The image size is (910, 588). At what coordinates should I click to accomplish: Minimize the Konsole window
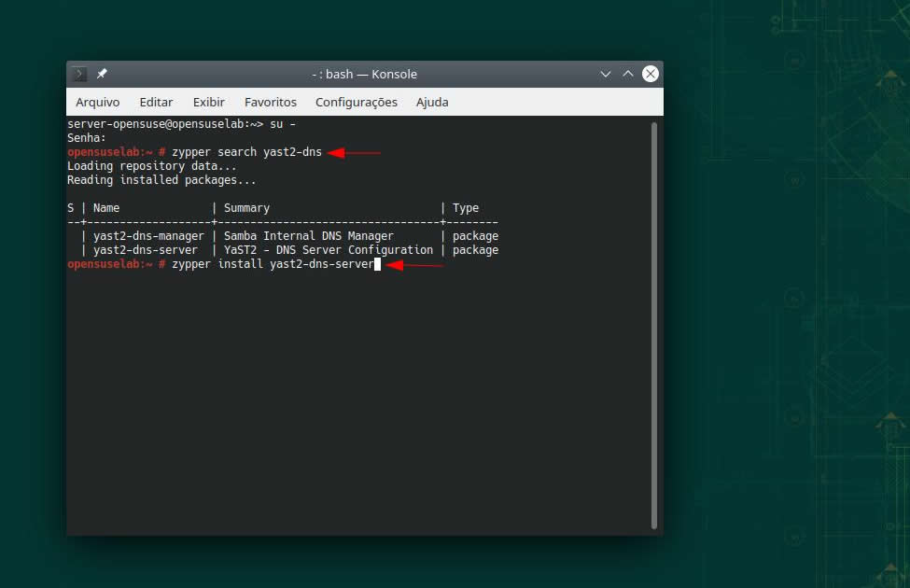(x=606, y=74)
